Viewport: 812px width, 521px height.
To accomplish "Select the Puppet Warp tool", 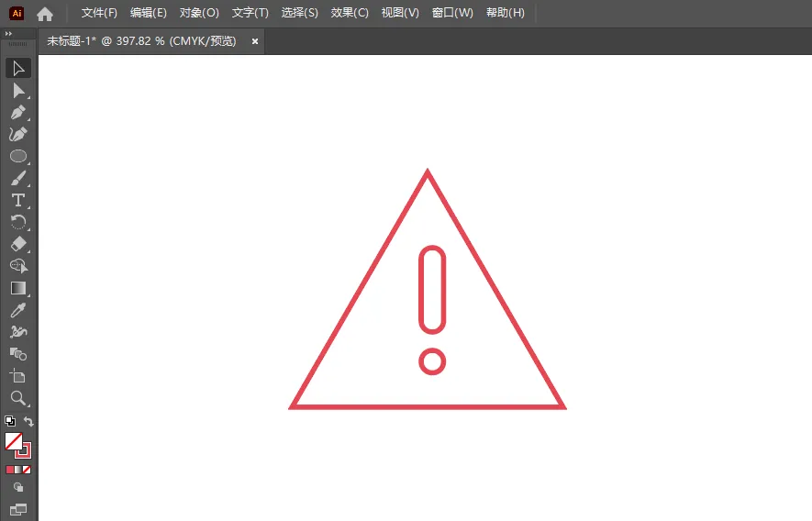I will 18,331.
